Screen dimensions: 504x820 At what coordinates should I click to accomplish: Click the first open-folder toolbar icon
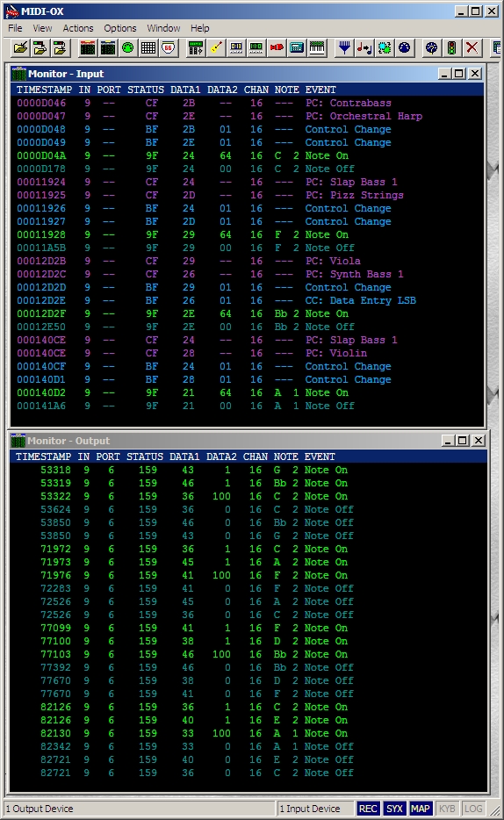[20, 48]
